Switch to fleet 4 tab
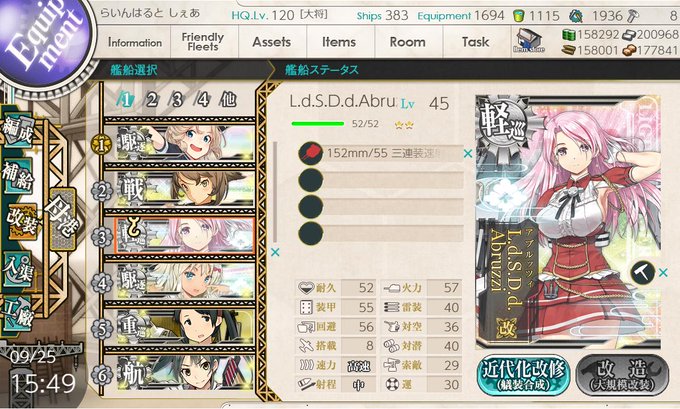Image resolution: width=680 pixels, height=409 pixels. [x=203, y=100]
